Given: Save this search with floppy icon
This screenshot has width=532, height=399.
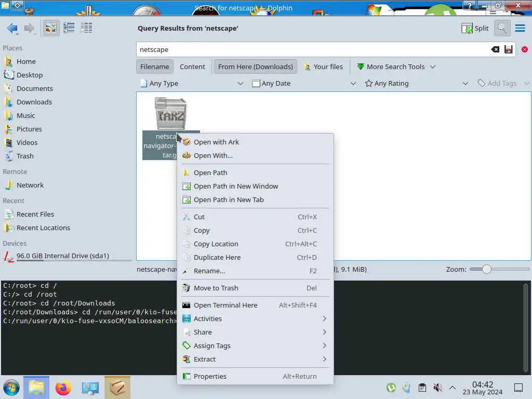Looking at the screenshot, I should [508, 49].
